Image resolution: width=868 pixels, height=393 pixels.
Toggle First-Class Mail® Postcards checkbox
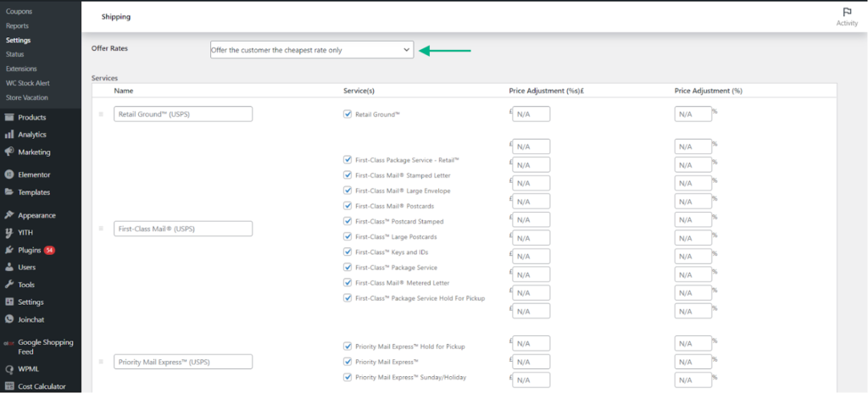pyautogui.click(x=348, y=206)
